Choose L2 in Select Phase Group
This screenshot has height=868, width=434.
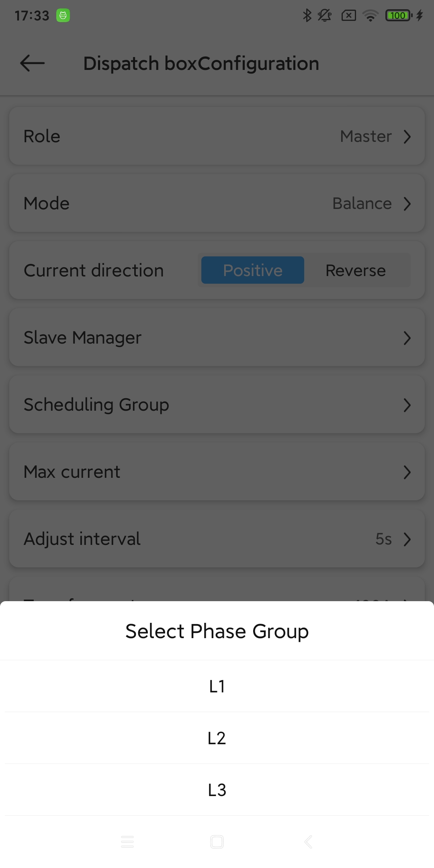(x=217, y=738)
